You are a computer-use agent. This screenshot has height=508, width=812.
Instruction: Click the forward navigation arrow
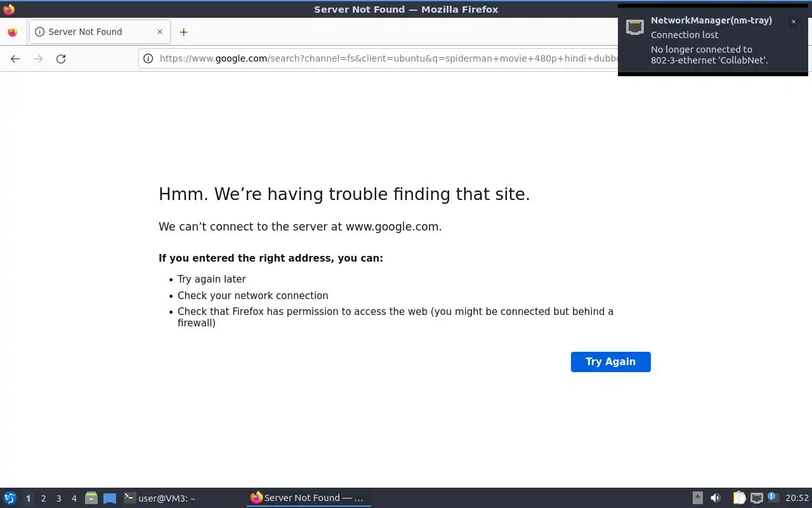[38, 58]
